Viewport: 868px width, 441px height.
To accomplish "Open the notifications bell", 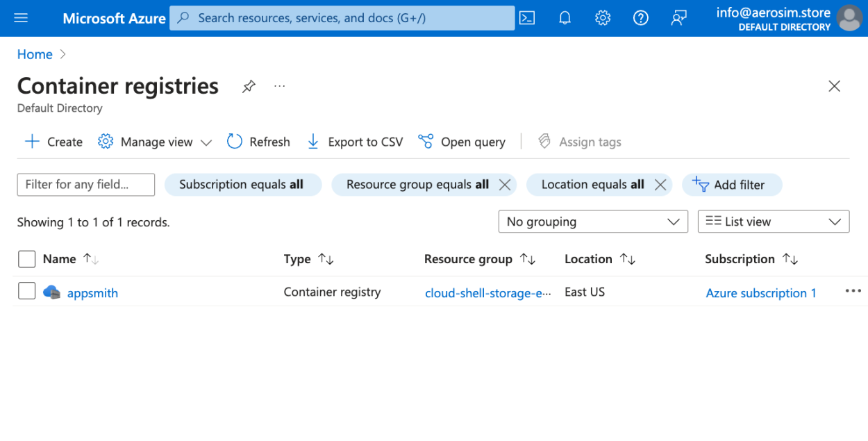I will click(565, 18).
